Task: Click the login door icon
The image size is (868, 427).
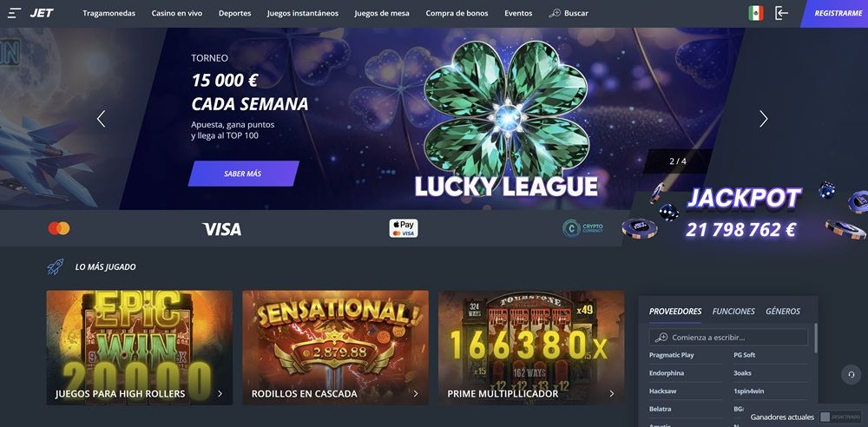Action: pyautogui.click(x=781, y=13)
